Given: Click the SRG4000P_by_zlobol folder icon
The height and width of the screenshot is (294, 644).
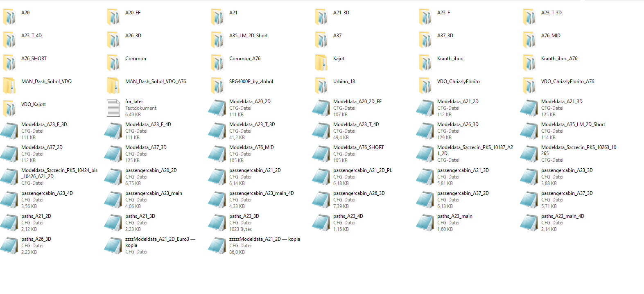Looking at the screenshot, I should point(217,86).
